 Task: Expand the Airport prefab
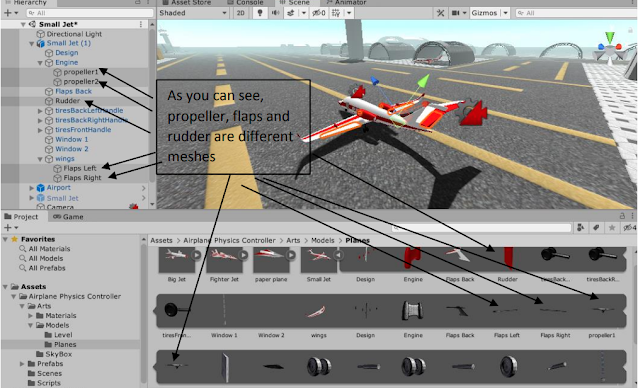tap(32, 188)
